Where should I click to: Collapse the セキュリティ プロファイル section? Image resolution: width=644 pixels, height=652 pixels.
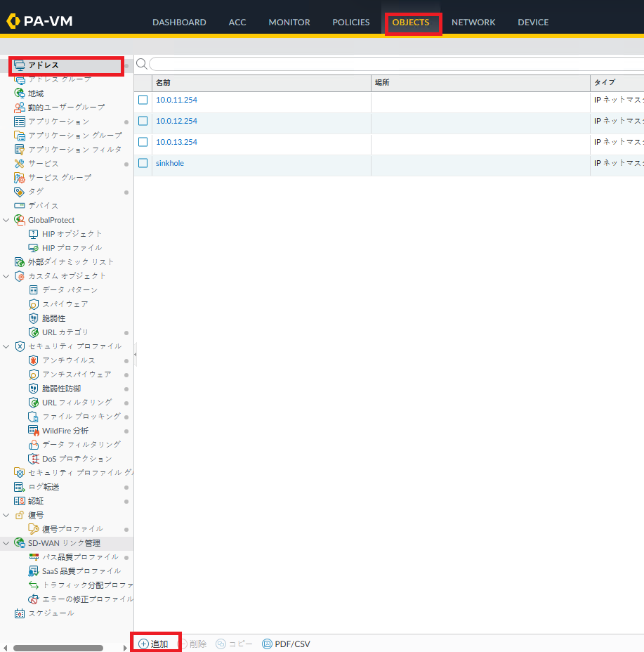[6, 346]
